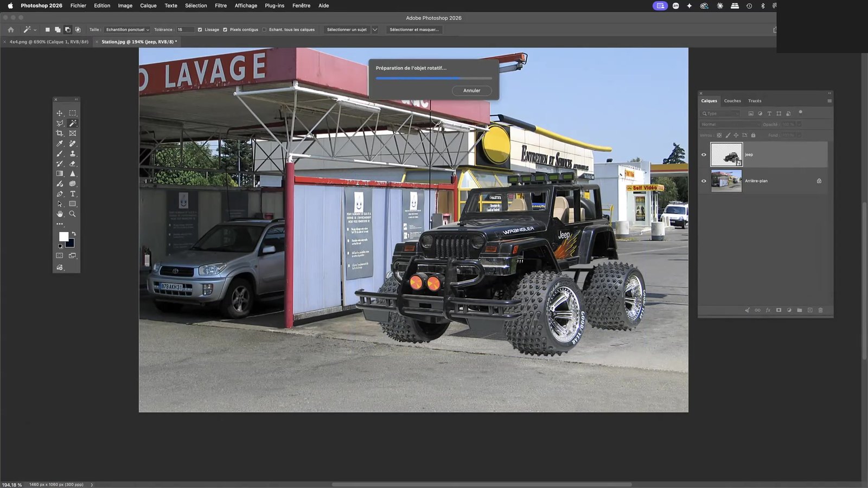Select the Clone Stamp tool

73,153
